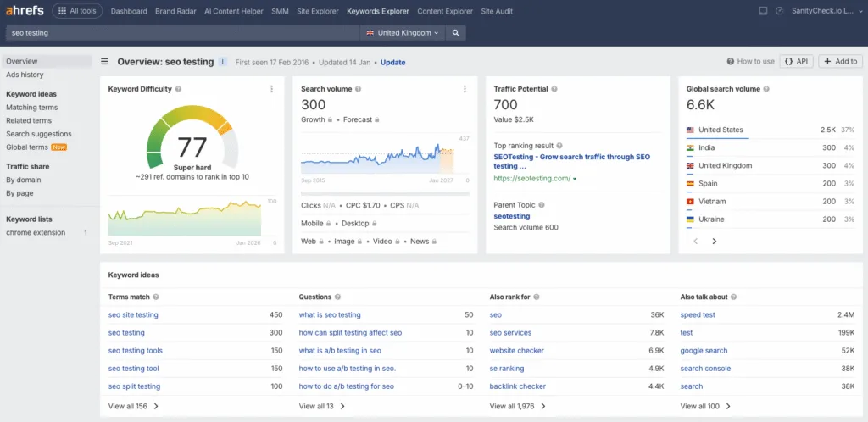
Task: Click Search volume help icon
Action: pyautogui.click(x=359, y=89)
